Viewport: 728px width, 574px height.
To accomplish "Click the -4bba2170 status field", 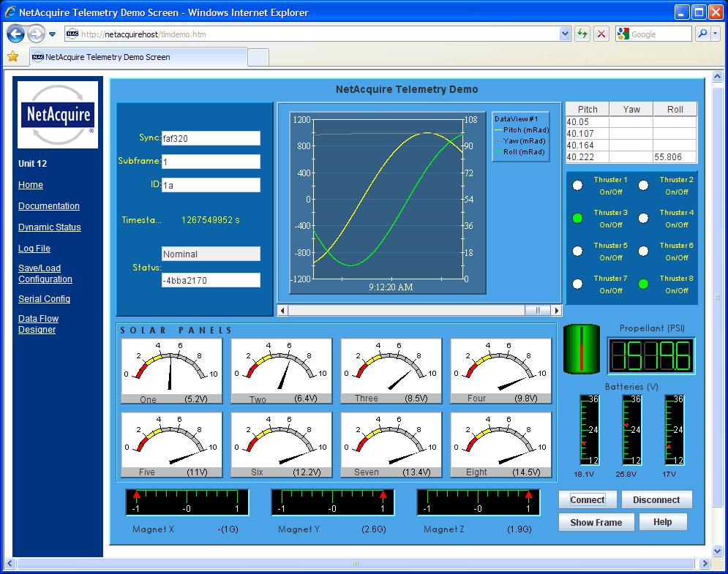I will pyautogui.click(x=211, y=280).
